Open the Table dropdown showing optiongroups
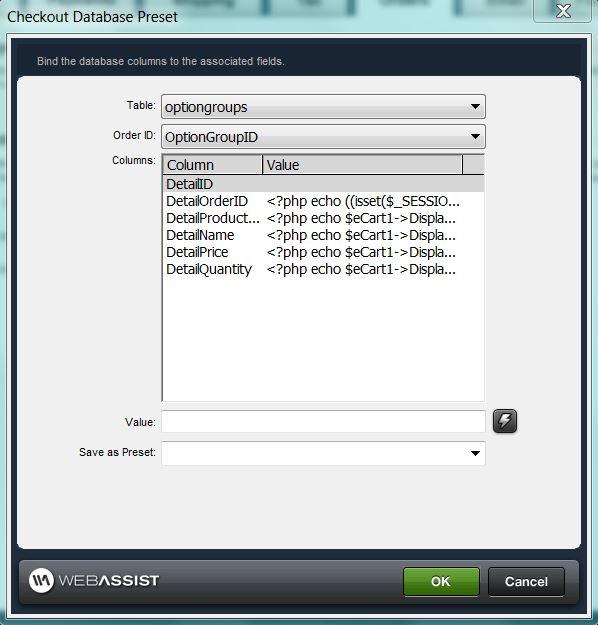Screen dimensions: 598x625 pos(323,106)
